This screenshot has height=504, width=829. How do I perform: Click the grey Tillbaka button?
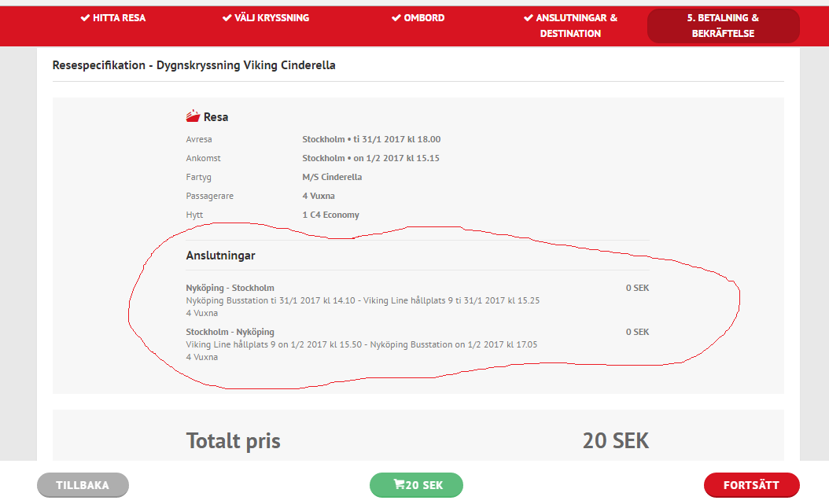pyautogui.click(x=83, y=485)
